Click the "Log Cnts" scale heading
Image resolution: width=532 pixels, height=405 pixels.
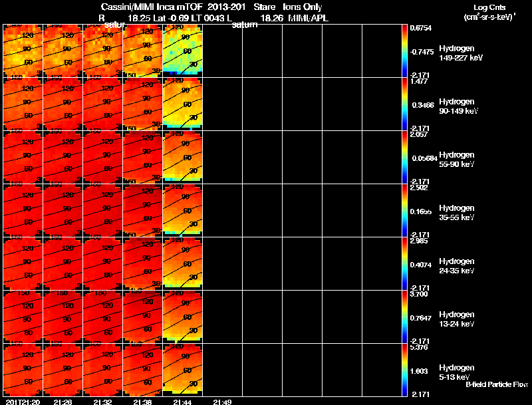point(489,7)
